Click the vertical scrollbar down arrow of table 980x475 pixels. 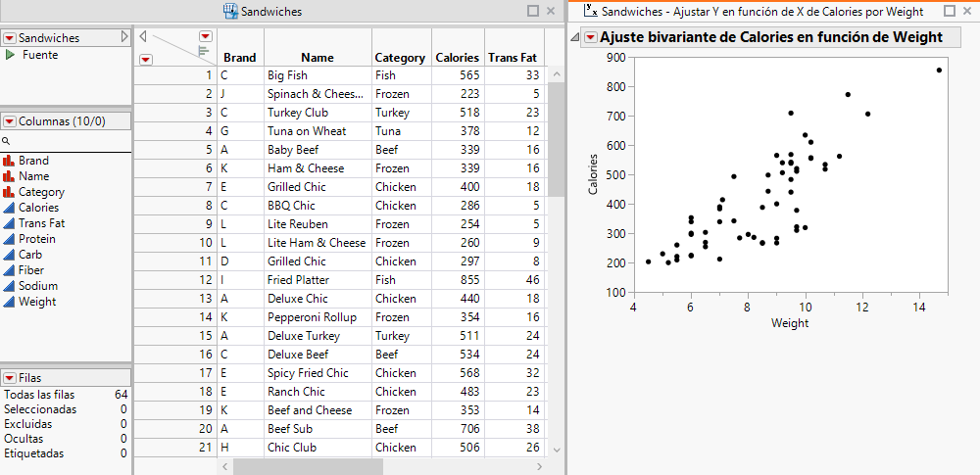tap(557, 450)
